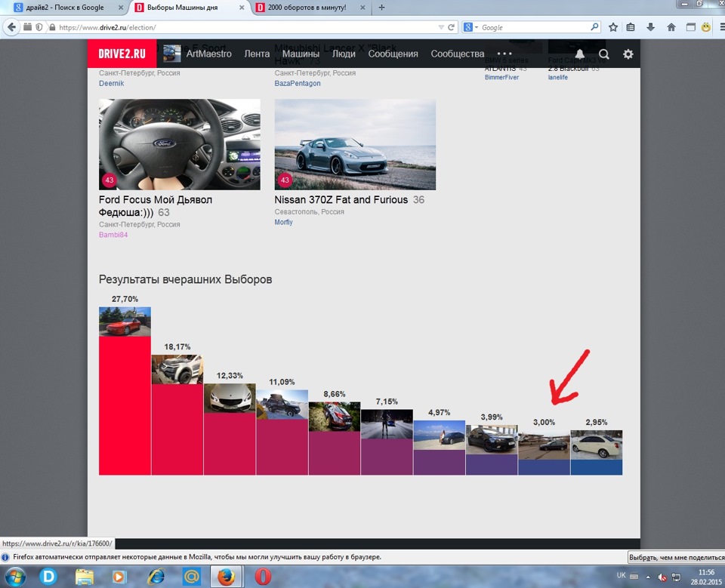Open the Сообщения menu item

pos(393,54)
